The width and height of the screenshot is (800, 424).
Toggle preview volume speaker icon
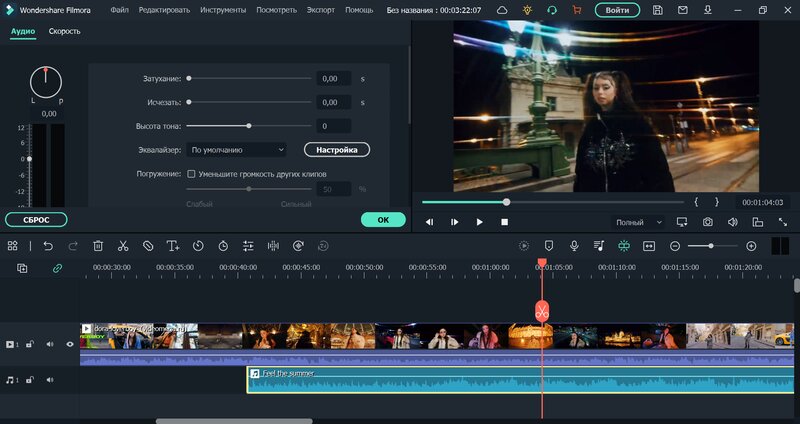733,222
